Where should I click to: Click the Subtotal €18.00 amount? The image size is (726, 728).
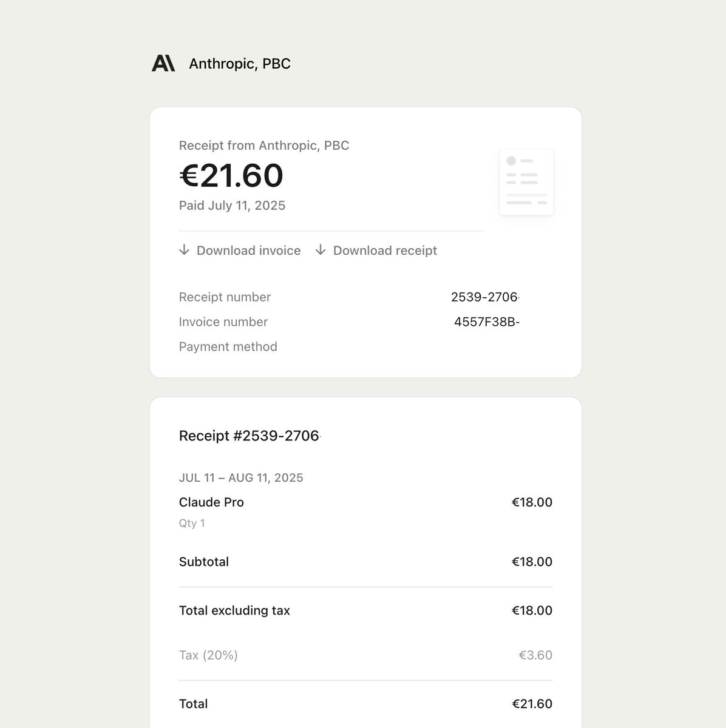tap(532, 562)
